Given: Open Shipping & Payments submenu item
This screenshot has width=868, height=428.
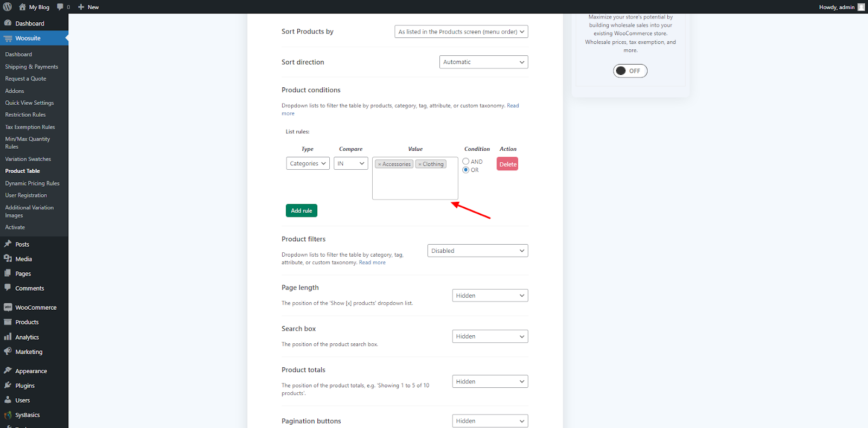Looking at the screenshot, I should click(x=31, y=67).
